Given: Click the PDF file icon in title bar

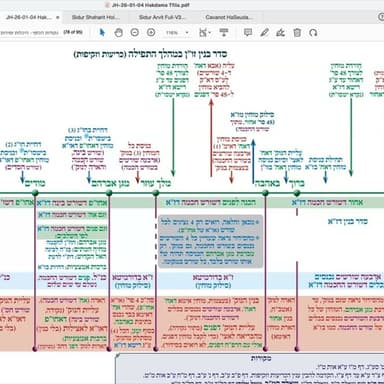Looking at the screenshot, I should (x=107, y=5).
